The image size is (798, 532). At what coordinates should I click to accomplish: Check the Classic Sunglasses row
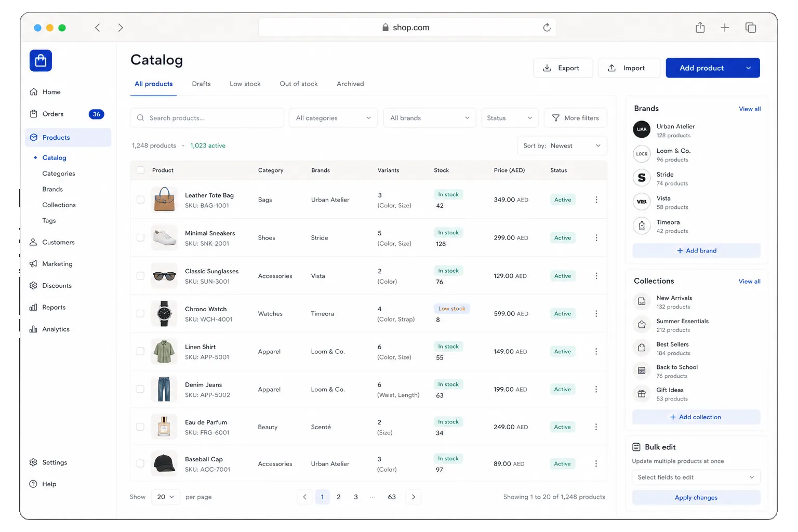140,276
